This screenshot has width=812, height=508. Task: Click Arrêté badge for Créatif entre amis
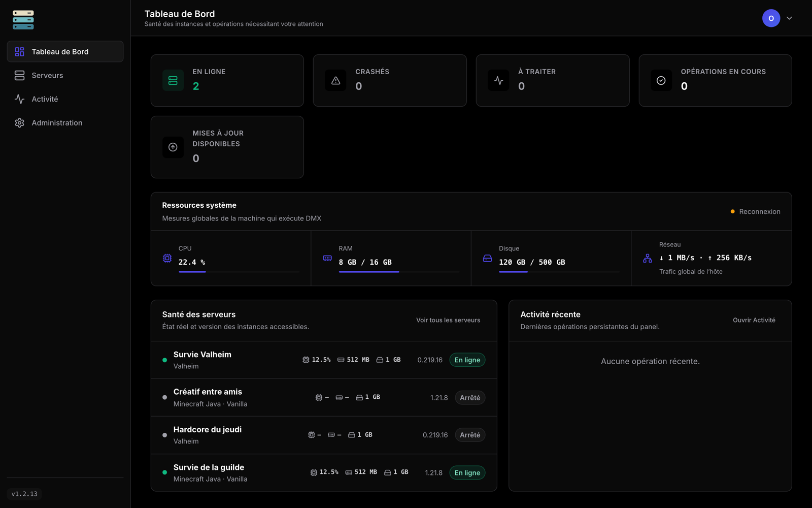[470, 397]
